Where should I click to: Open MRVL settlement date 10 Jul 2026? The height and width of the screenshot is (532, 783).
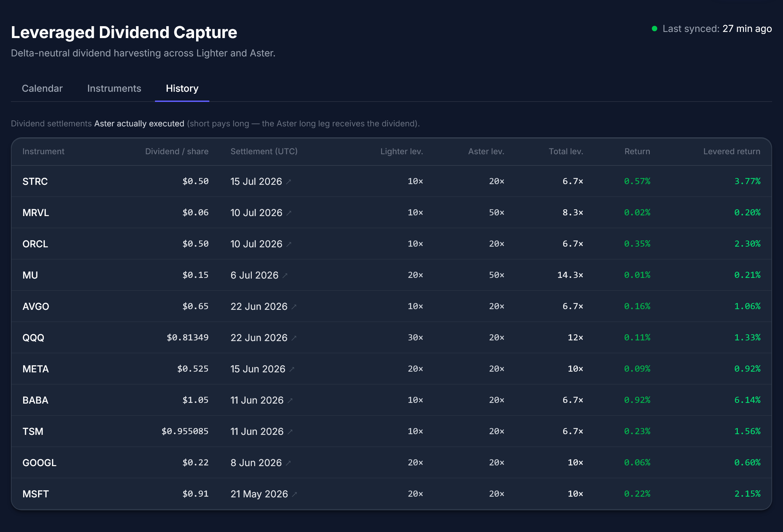(x=256, y=213)
